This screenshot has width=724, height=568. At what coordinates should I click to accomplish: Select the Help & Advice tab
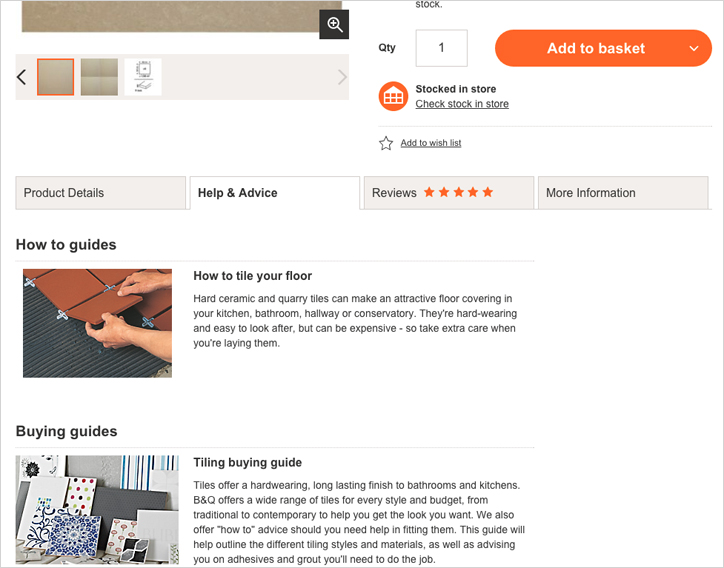pos(275,193)
